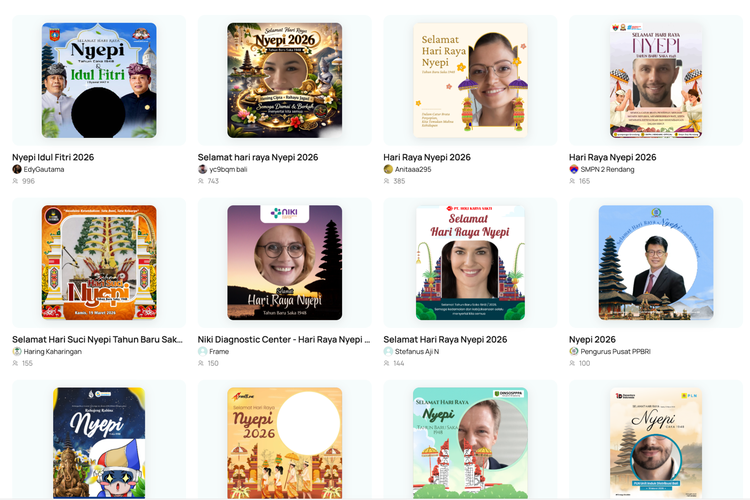
Task: Select the Anitaaa295 profile avatar
Action: 388,169
